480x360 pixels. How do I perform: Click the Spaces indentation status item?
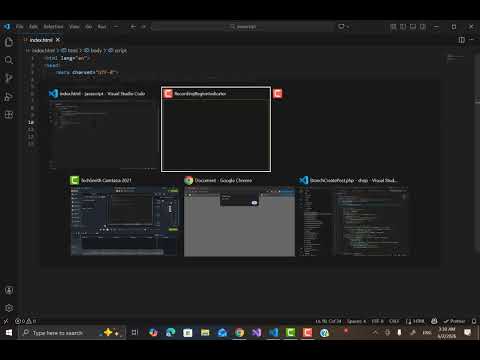coord(356,321)
